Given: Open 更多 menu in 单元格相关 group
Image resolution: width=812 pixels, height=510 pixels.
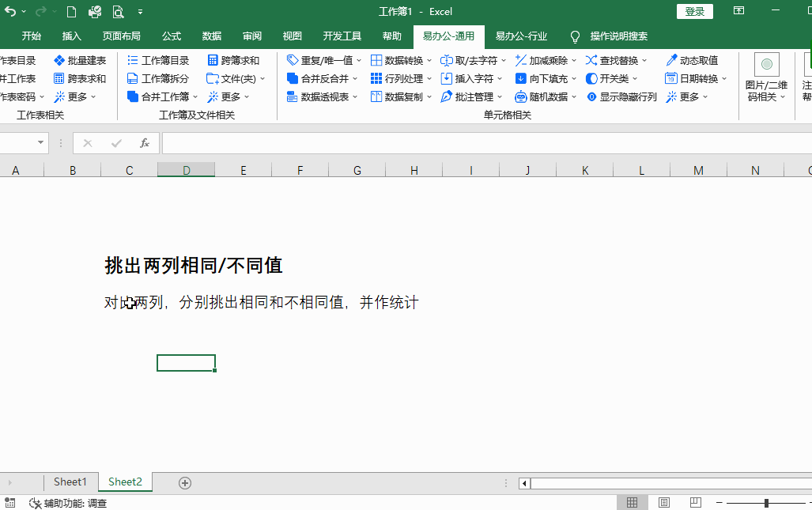Looking at the screenshot, I should [x=686, y=96].
